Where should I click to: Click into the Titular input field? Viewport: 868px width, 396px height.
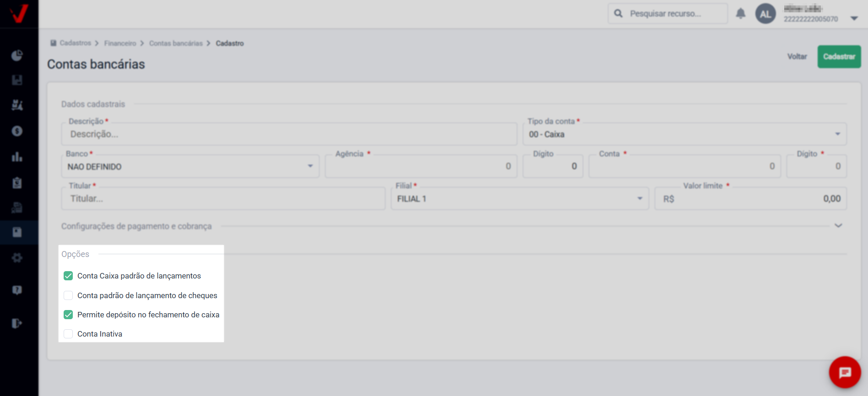pos(223,198)
